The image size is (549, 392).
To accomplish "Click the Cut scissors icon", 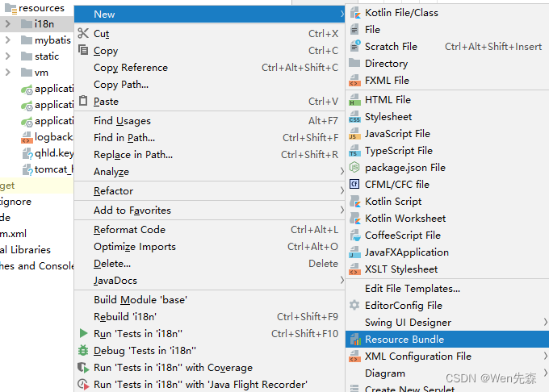I will coord(83,33).
